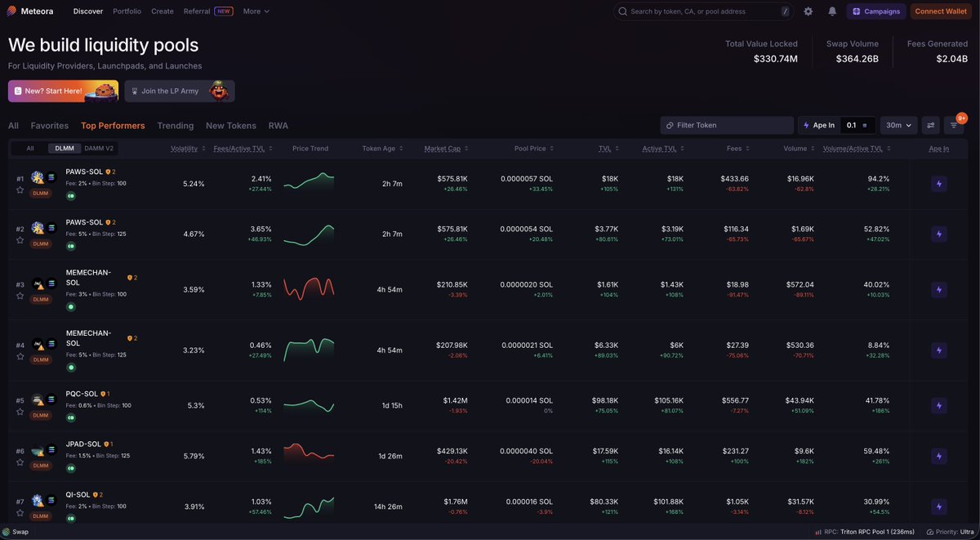Image resolution: width=980 pixels, height=540 pixels.
Task: Click the Meteora logo
Action: click(29, 11)
